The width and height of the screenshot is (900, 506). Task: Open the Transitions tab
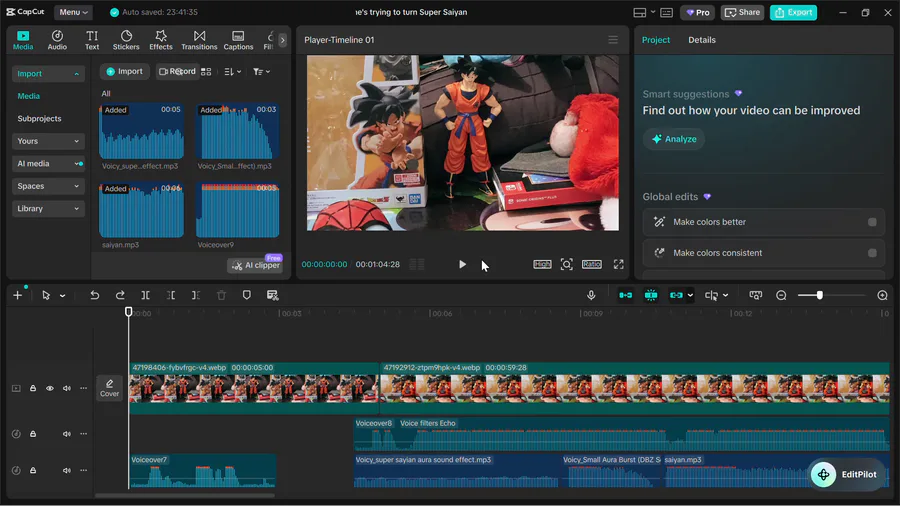[199, 40]
